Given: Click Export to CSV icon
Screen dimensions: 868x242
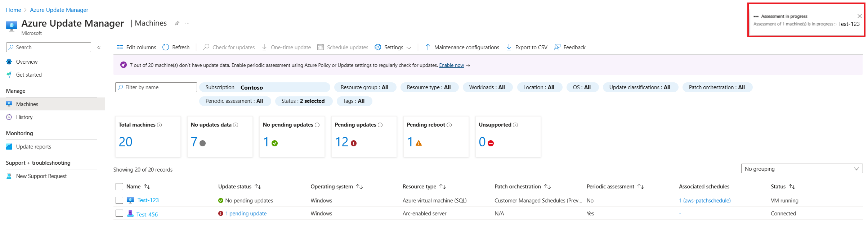Looking at the screenshot, I should pyautogui.click(x=509, y=47).
